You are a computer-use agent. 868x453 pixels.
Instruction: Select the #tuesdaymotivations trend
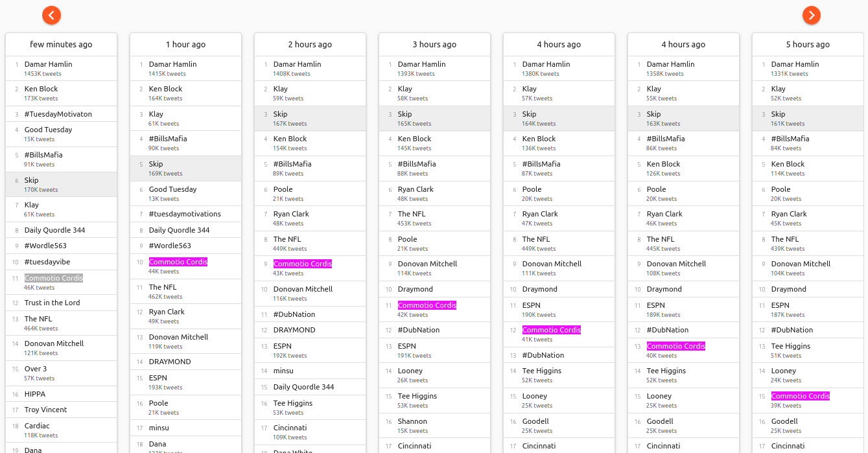186,214
